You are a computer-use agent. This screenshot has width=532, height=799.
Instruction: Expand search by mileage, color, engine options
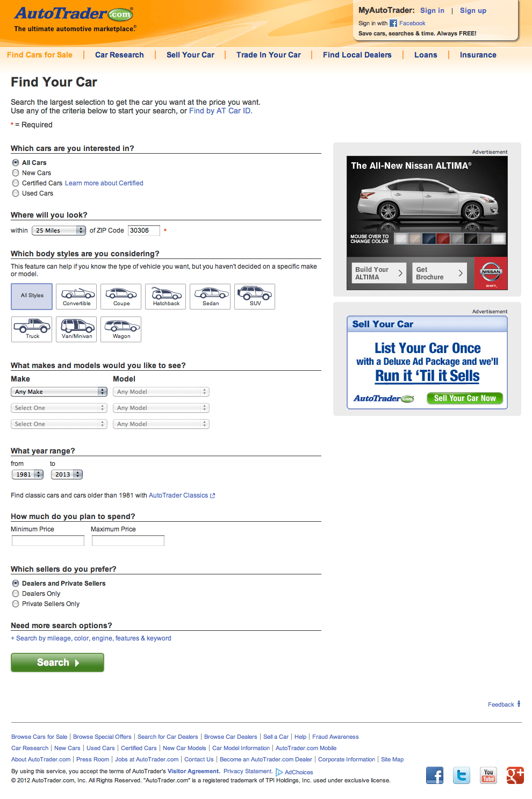pos(91,638)
